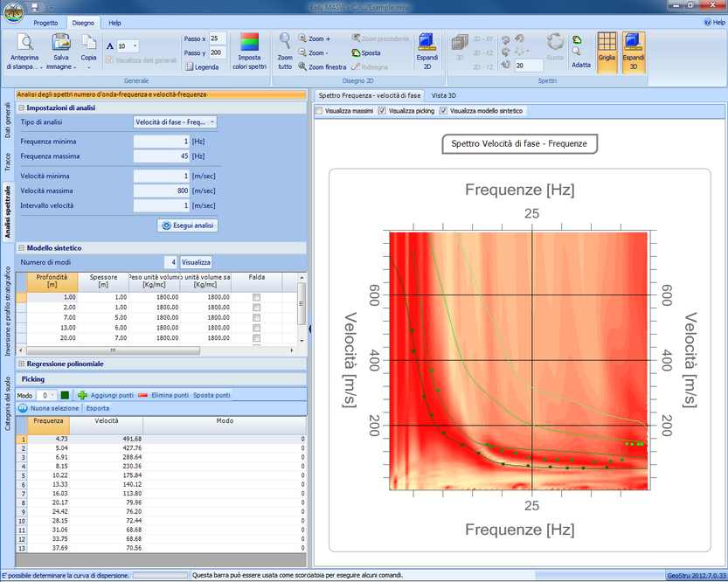
Task: Click the Velocità massima input field
Action: pyautogui.click(x=162, y=191)
